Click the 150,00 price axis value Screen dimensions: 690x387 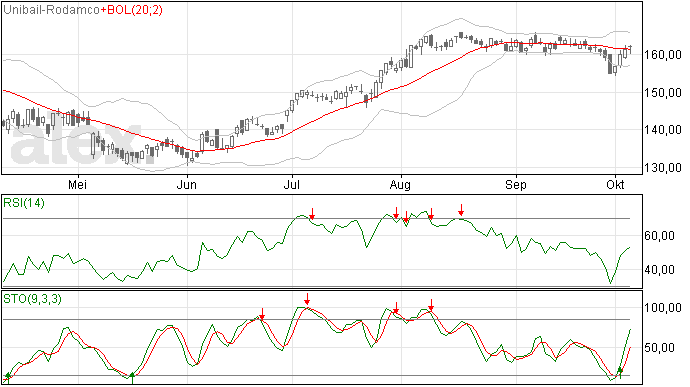(663, 92)
